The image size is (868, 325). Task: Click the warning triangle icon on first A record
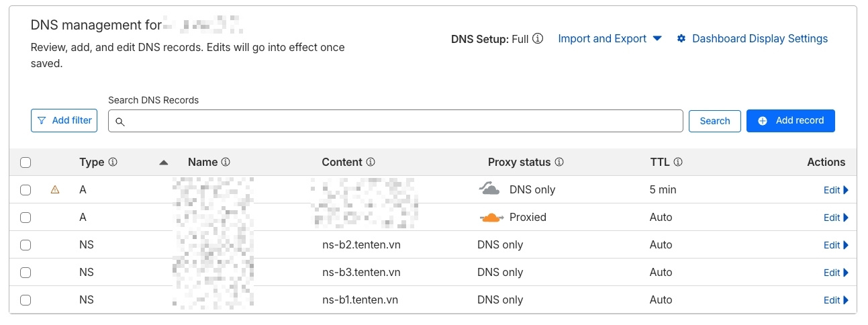tap(55, 190)
